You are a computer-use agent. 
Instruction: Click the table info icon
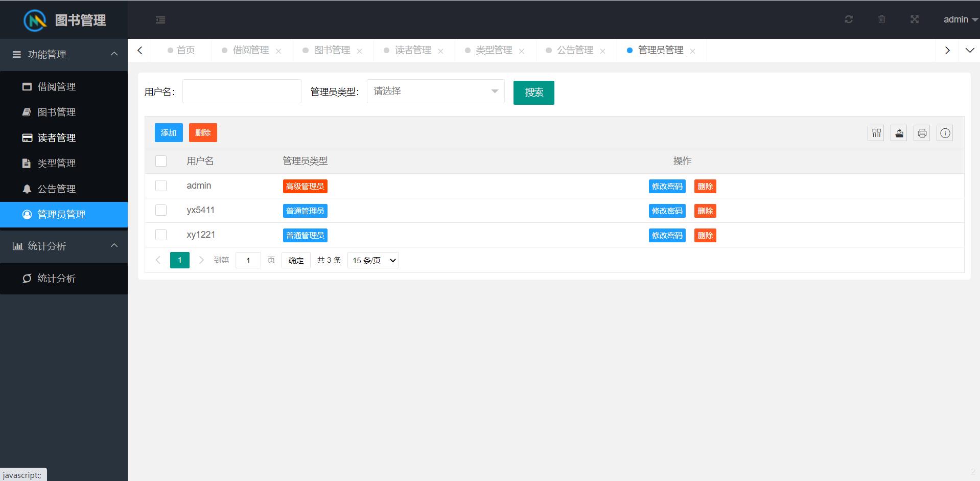point(945,133)
